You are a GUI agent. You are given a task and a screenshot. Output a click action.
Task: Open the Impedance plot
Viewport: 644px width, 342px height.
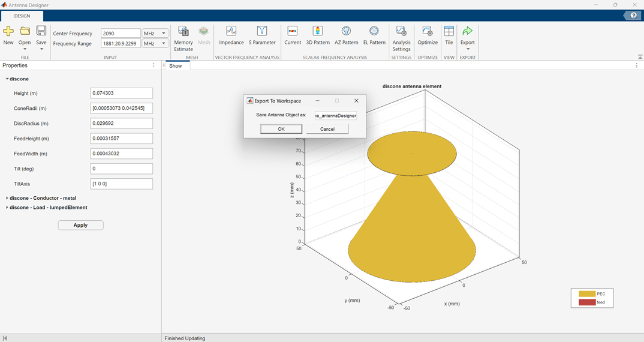point(231,35)
